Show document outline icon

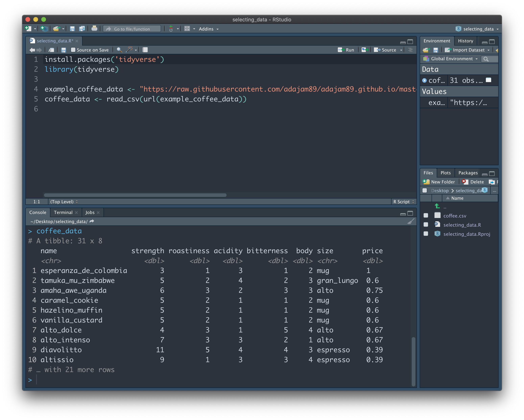pyautogui.click(x=410, y=50)
